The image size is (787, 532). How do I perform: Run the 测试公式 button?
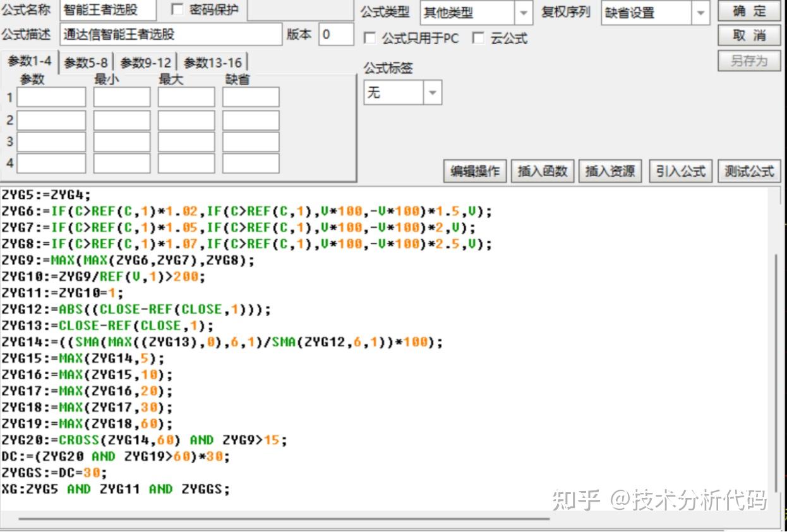(749, 171)
